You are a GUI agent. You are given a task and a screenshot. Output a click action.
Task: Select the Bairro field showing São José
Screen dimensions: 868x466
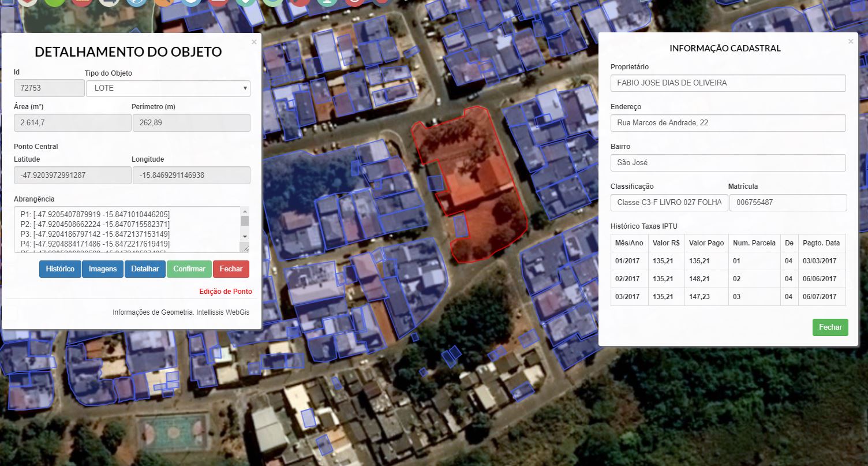click(728, 163)
